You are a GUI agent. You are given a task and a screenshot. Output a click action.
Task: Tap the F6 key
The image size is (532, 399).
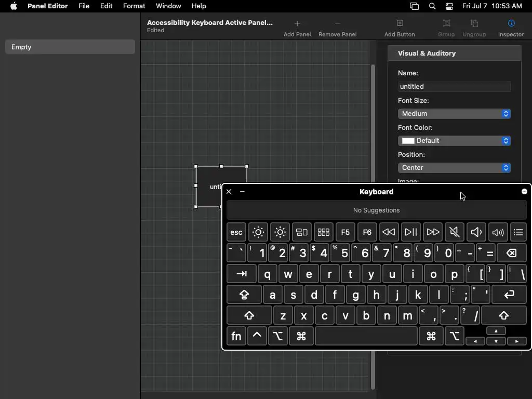(367, 232)
